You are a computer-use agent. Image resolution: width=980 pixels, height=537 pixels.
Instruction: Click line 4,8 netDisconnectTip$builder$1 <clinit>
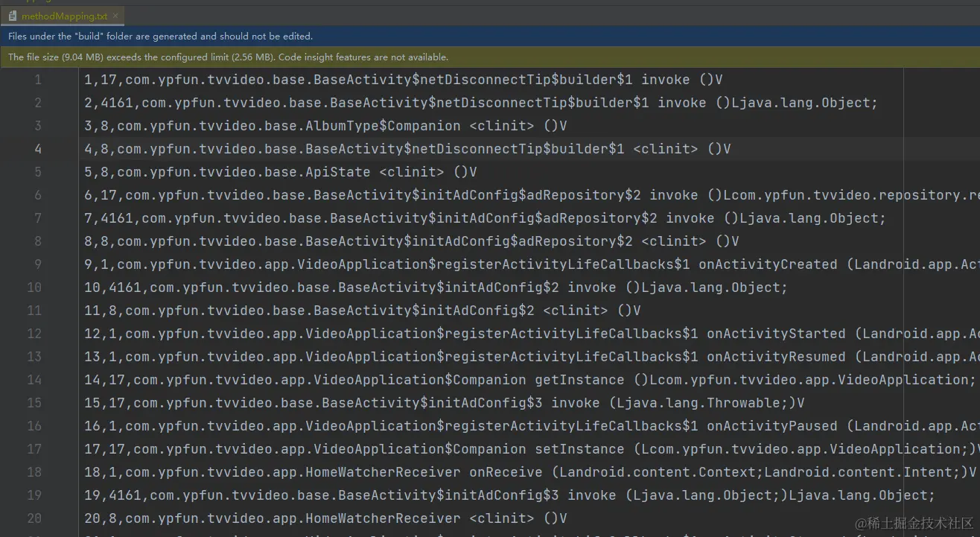407,149
